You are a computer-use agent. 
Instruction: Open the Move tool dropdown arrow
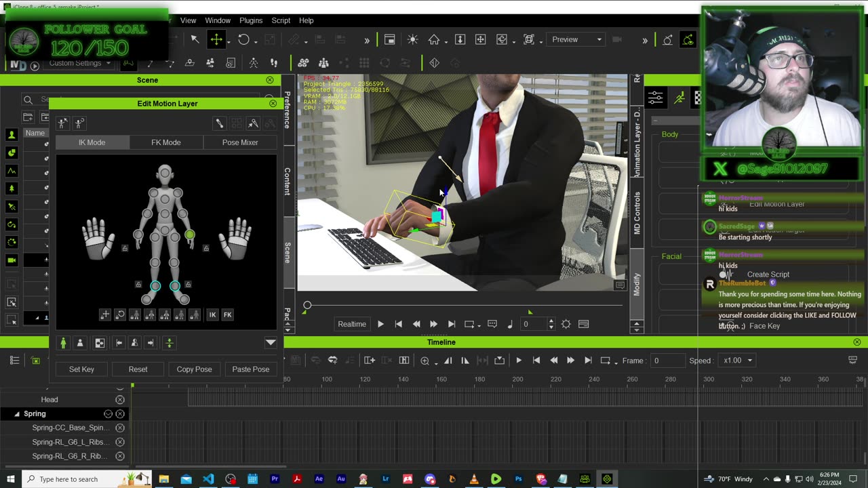click(x=229, y=41)
